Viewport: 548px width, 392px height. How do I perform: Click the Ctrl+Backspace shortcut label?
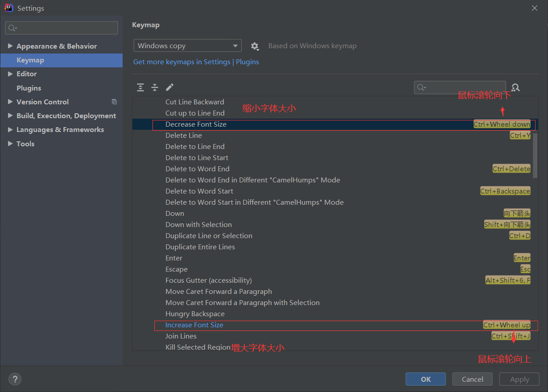(505, 191)
